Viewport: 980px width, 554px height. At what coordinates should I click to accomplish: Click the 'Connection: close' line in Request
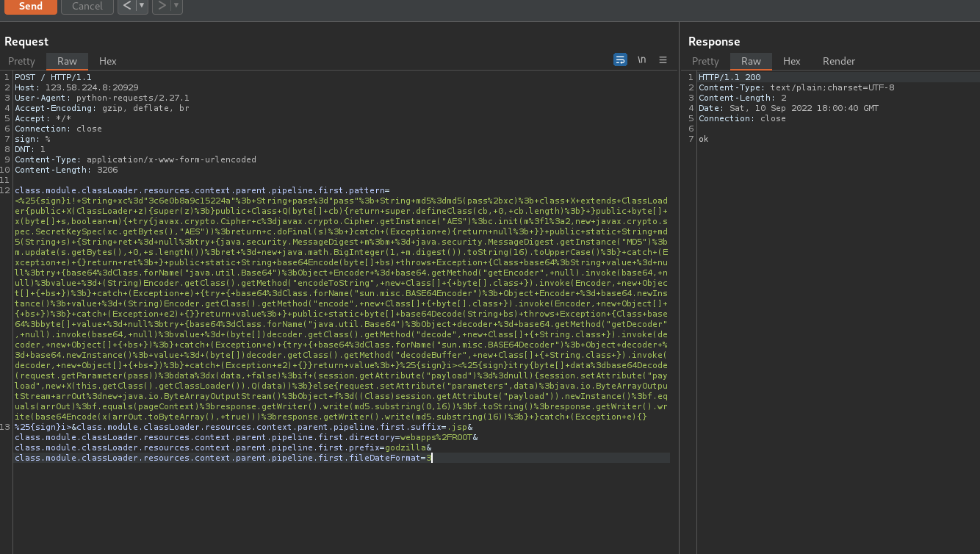click(58, 129)
